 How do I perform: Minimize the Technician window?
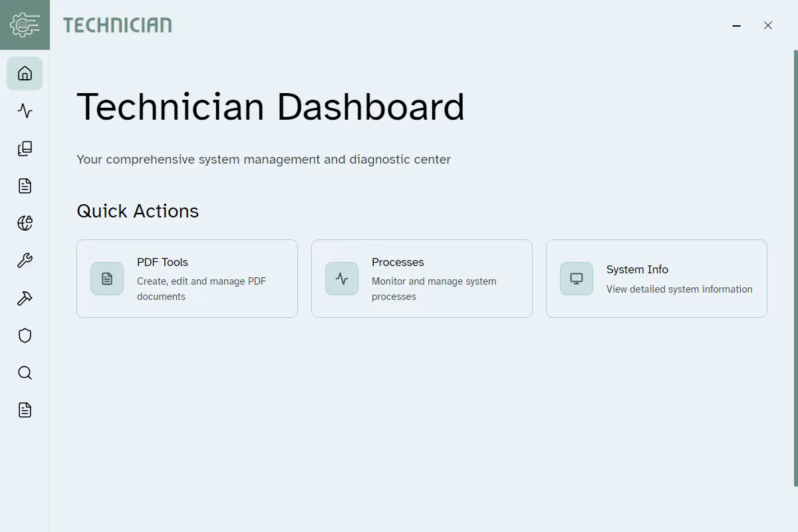[x=736, y=25]
